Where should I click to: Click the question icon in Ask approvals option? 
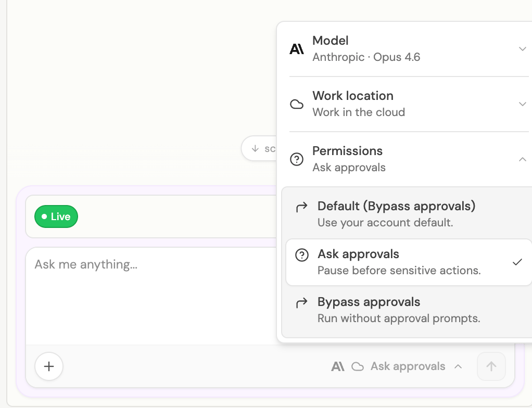pyautogui.click(x=301, y=255)
